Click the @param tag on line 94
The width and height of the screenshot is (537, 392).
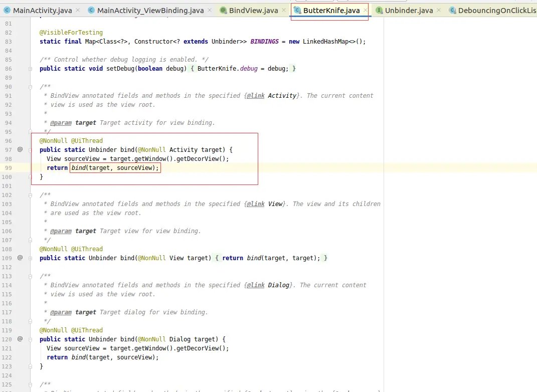click(61, 123)
